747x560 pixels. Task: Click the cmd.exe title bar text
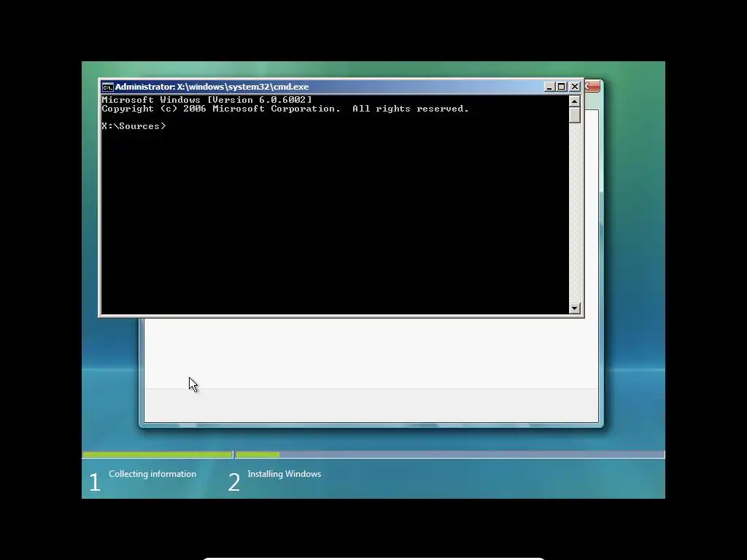pos(212,87)
